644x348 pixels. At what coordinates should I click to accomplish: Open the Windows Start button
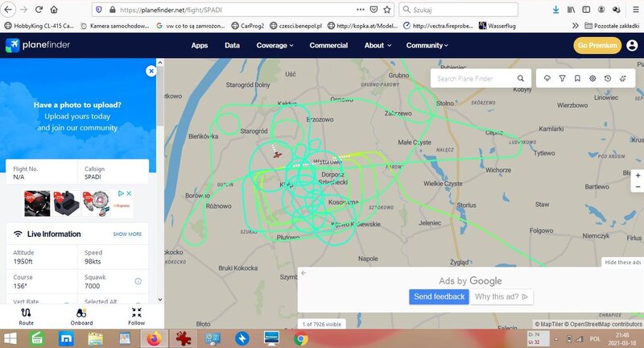10,339
